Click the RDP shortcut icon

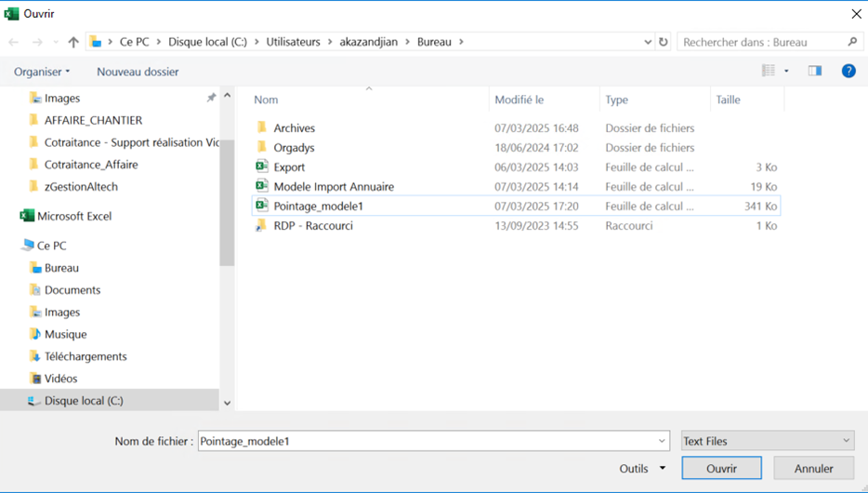pos(261,225)
